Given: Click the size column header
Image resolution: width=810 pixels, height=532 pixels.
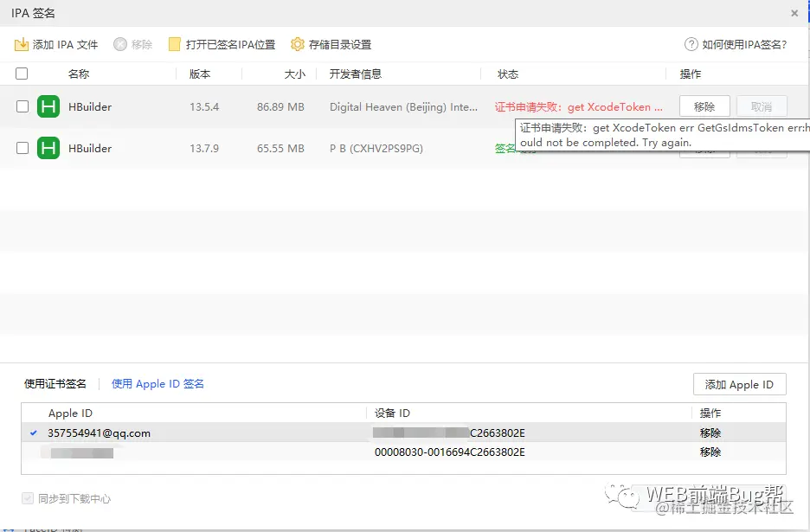Looking at the screenshot, I should 295,74.
